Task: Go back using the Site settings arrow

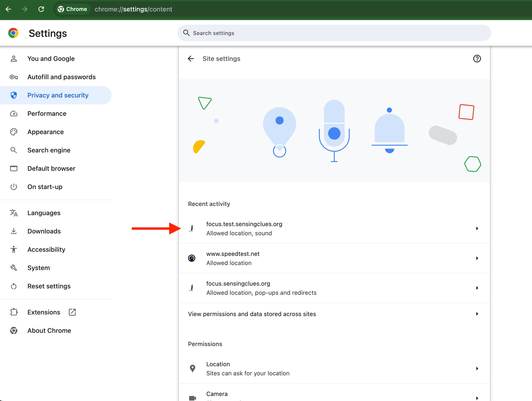Action: click(191, 59)
